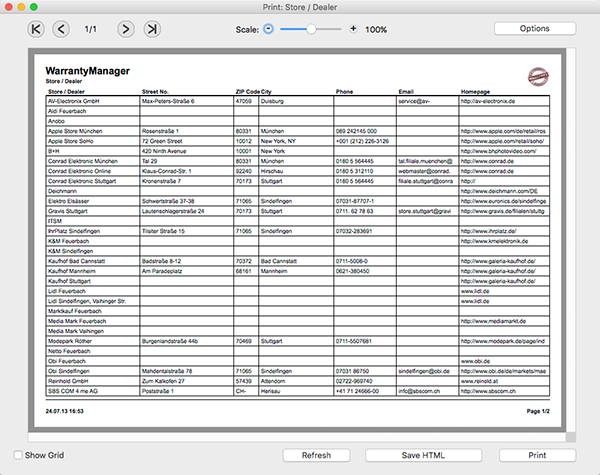Click Zum Kalkofen 27 cell
The image size is (600, 475).
[x=187, y=381]
